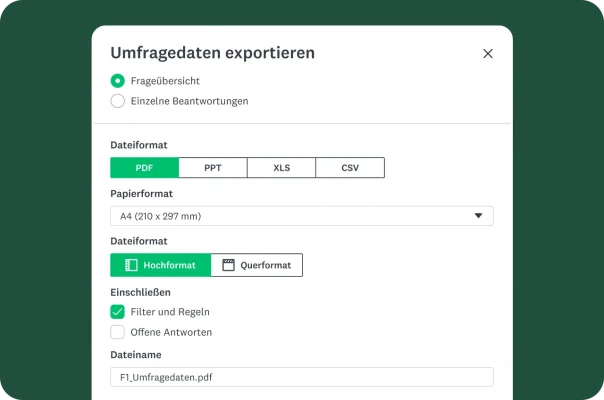Click the Einschließen label

[140, 292]
